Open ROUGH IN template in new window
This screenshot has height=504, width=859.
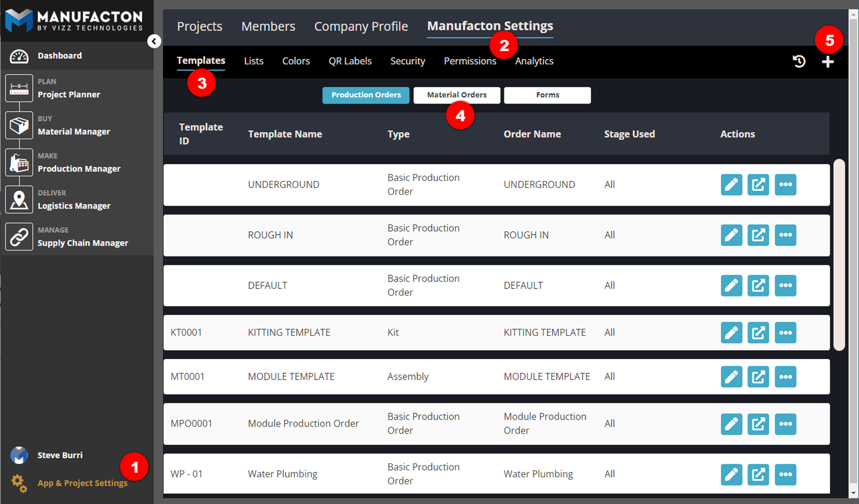758,235
